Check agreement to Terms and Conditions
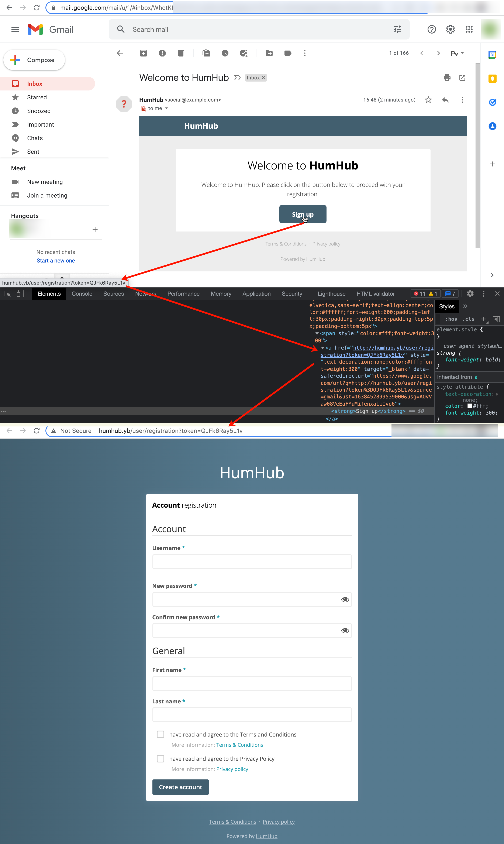This screenshot has width=504, height=844. point(160,734)
